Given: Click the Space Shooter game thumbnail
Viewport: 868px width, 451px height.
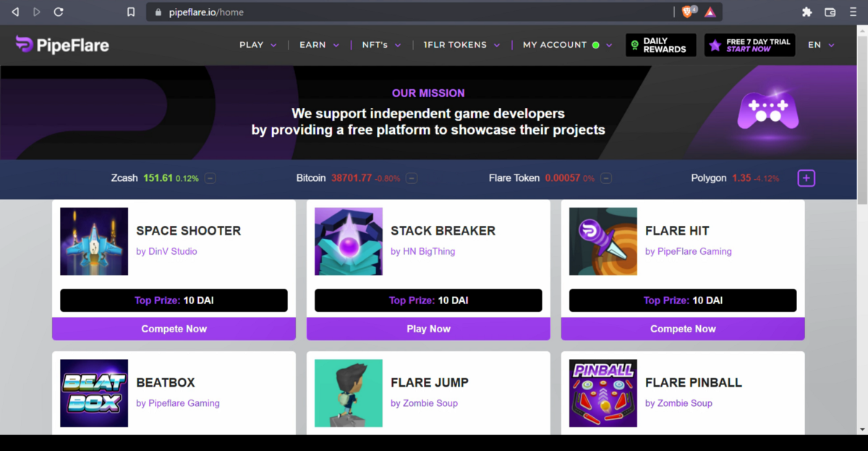Looking at the screenshot, I should (x=94, y=242).
